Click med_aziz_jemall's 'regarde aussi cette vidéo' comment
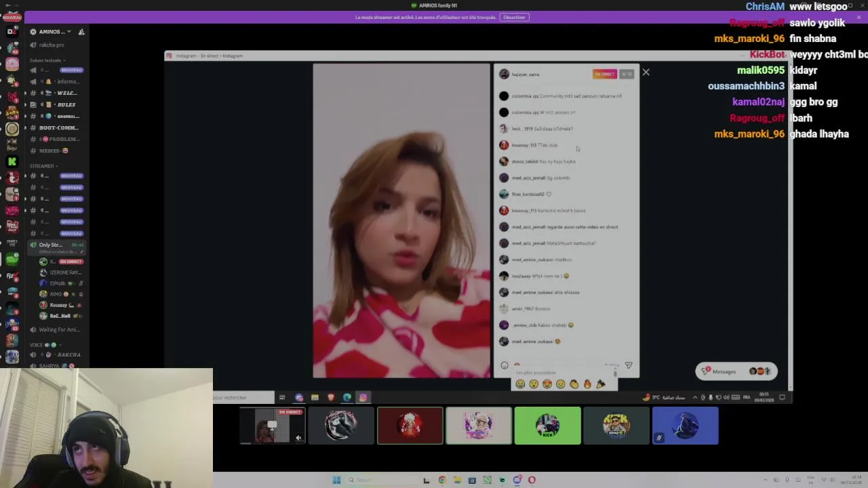This screenshot has width=868, height=488. tap(565, 227)
